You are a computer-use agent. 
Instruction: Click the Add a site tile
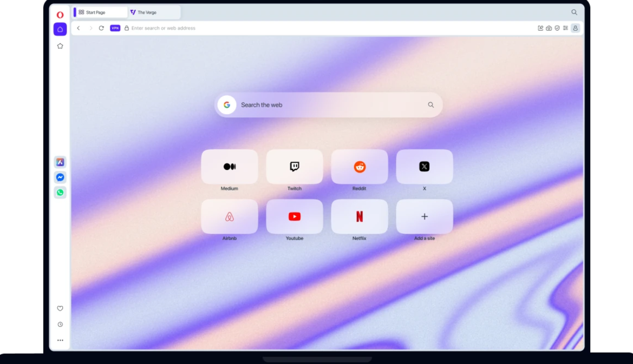coord(425,216)
